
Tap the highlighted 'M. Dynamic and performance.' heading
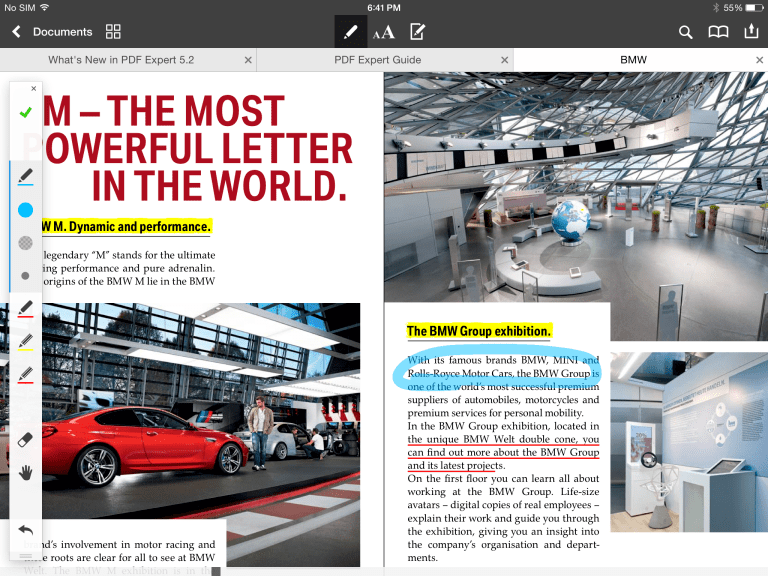point(126,227)
